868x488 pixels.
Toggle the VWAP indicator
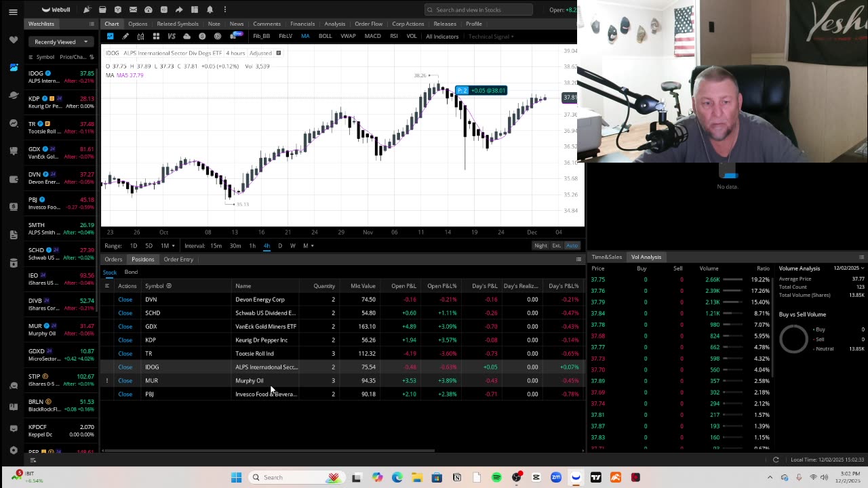coord(348,36)
